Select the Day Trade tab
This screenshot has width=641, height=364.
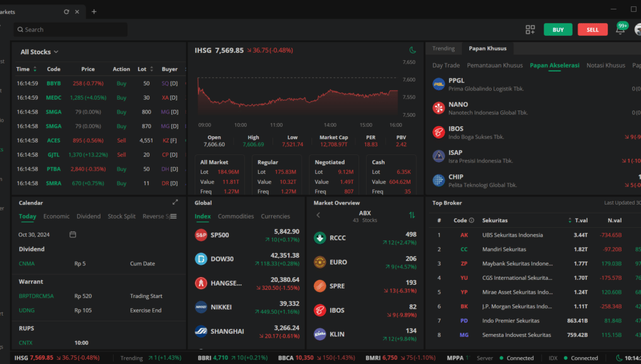pos(446,65)
